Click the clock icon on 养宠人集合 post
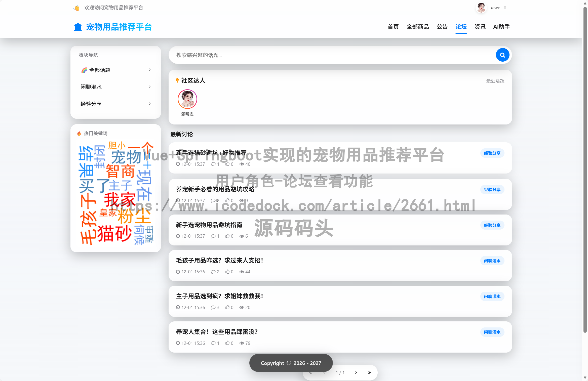Image resolution: width=588 pixels, height=381 pixels. point(178,343)
